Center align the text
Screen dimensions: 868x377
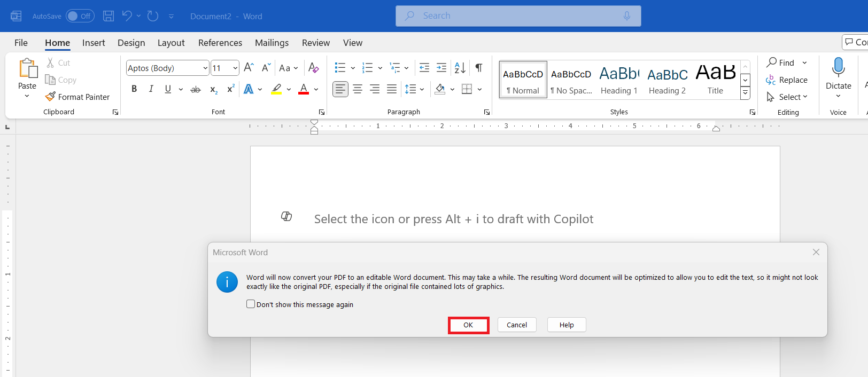point(358,89)
